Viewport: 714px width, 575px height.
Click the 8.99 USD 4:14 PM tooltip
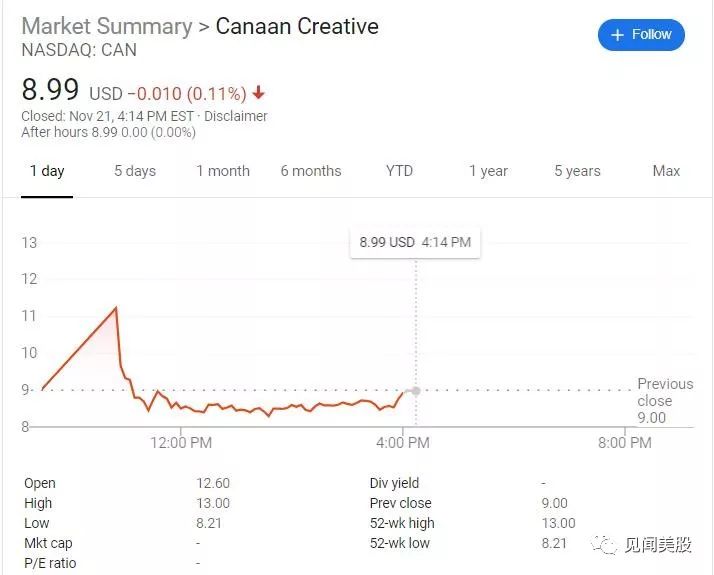(415, 242)
